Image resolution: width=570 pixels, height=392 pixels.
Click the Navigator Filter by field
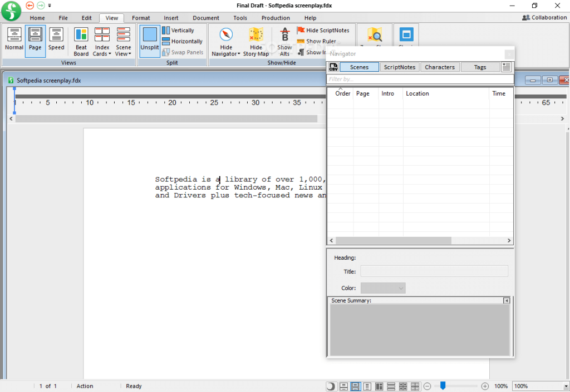pos(420,79)
